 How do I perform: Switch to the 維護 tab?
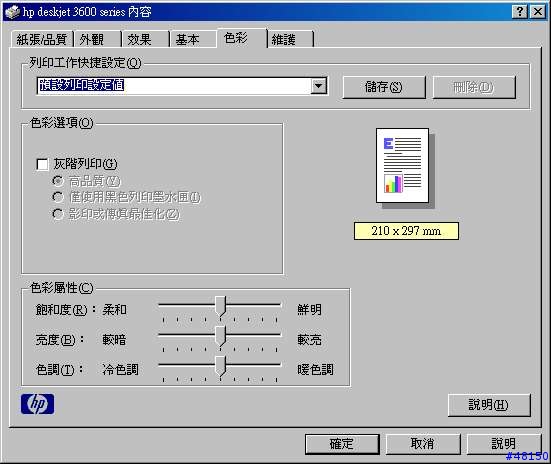(290, 39)
